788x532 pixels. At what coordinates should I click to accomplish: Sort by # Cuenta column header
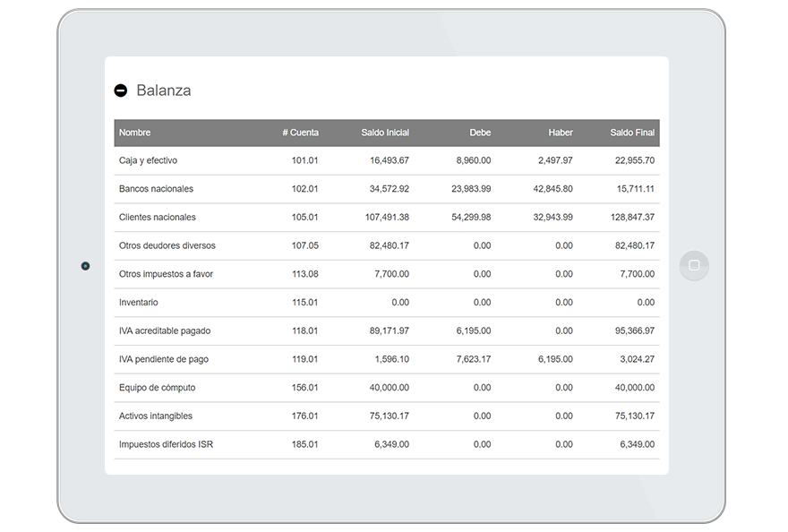(300, 133)
